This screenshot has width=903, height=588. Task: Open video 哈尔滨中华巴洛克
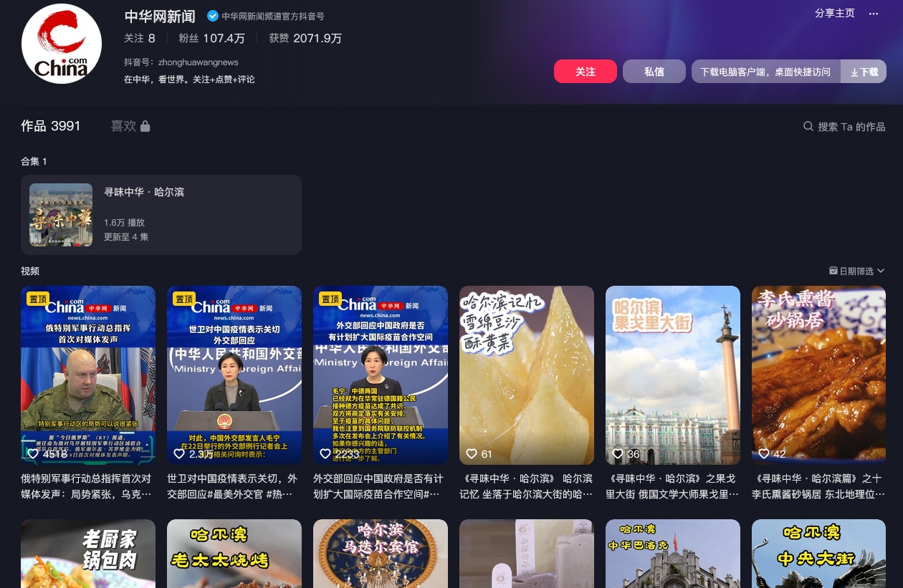point(673,554)
